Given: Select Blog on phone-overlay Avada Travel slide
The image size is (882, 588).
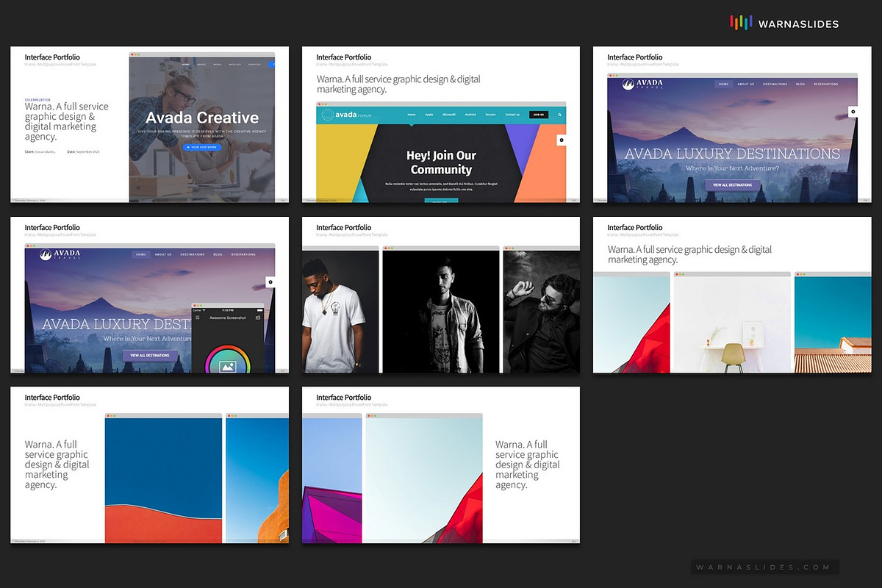Looking at the screenshot, I should click(x=218, y=254).
